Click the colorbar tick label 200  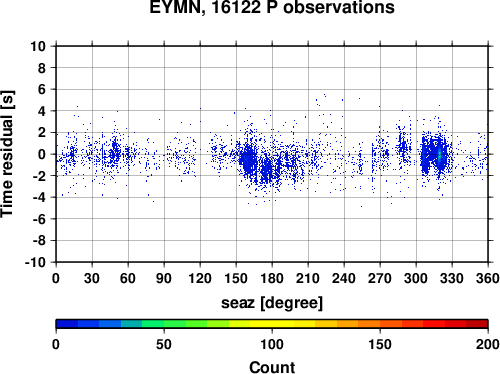click(488, 344)
